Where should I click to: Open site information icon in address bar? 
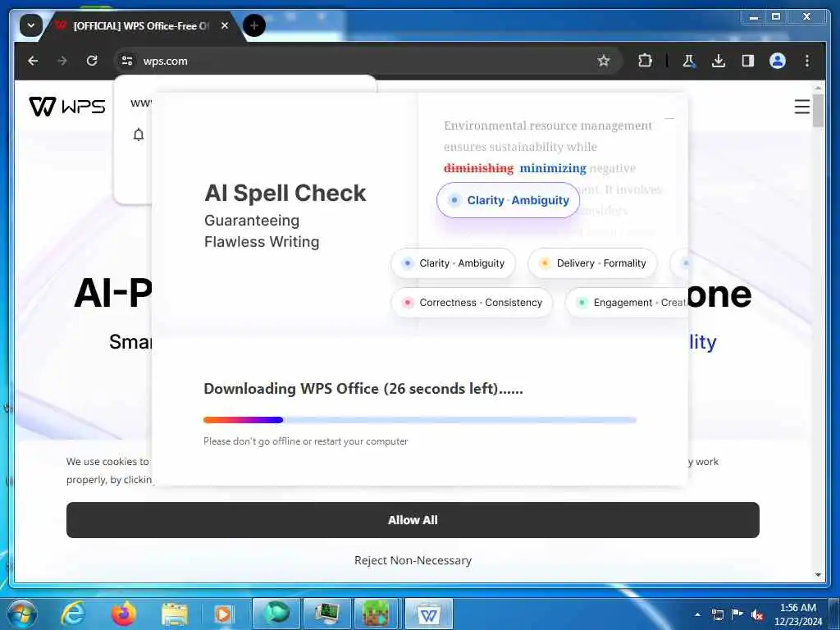[127, 61]
